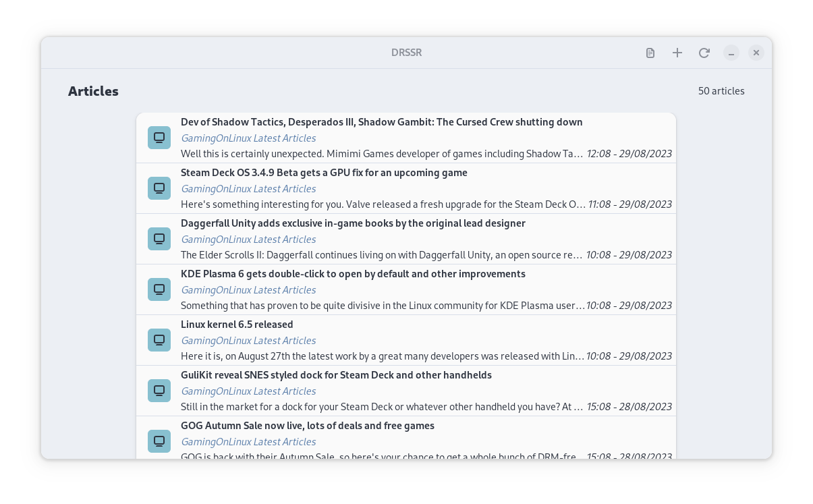
Task: Click GamingOnLinux source under Linux kernel 6.5 article
Action: [248, 341]
